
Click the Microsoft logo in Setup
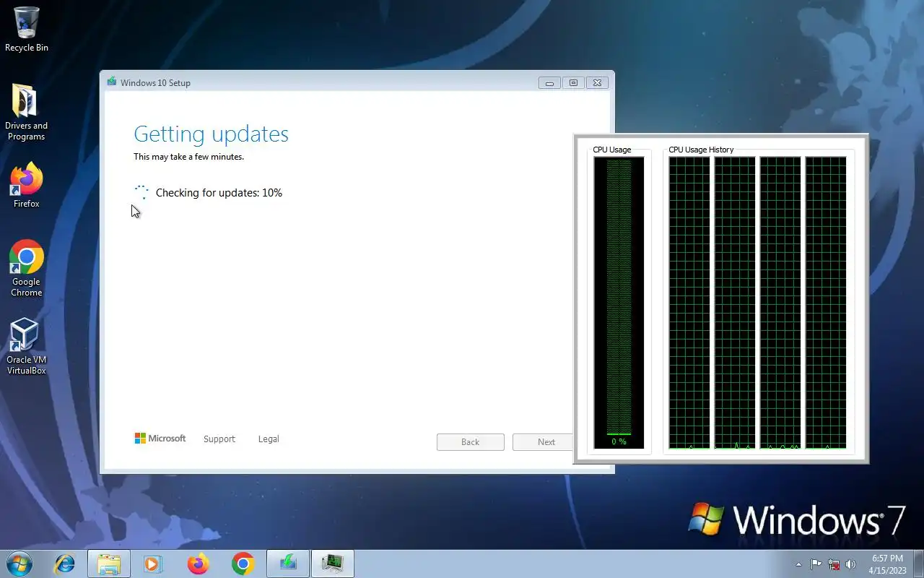click(160, 439)
